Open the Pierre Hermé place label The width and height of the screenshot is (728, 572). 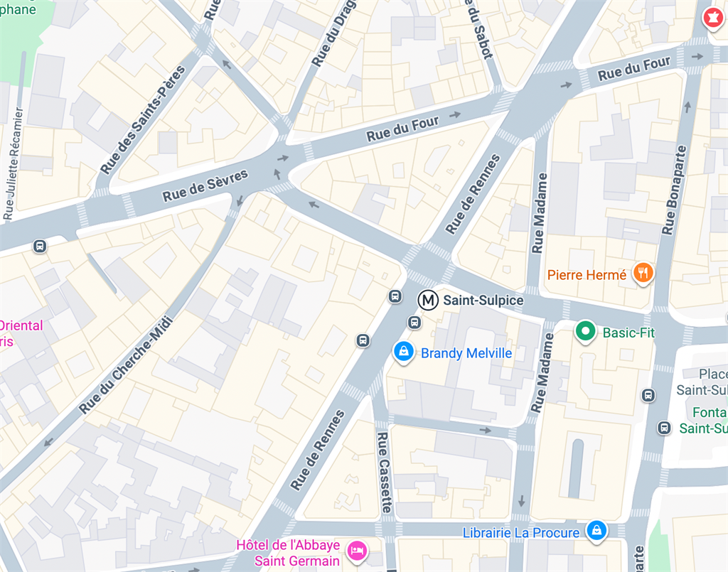[587, 275]
